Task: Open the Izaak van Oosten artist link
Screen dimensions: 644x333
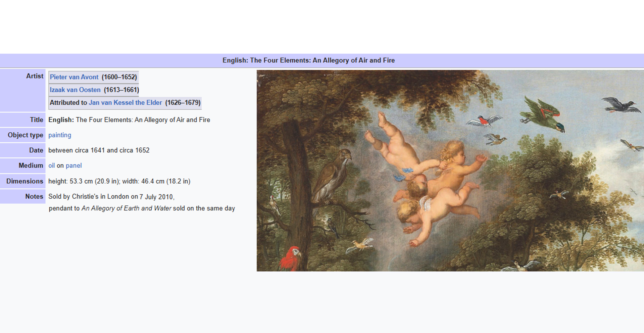Action: pos(75,90)
